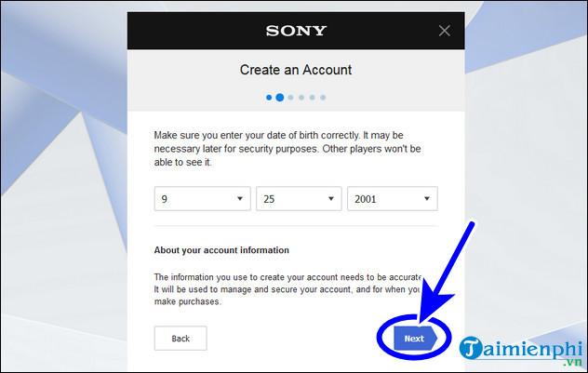The width and height of the screenshot is (588, 373).
Task: Click "About your account information" heading
Action: point(221,250)
